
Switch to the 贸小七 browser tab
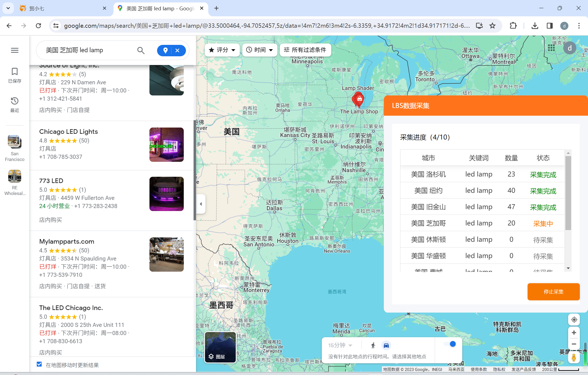(63, 8)
